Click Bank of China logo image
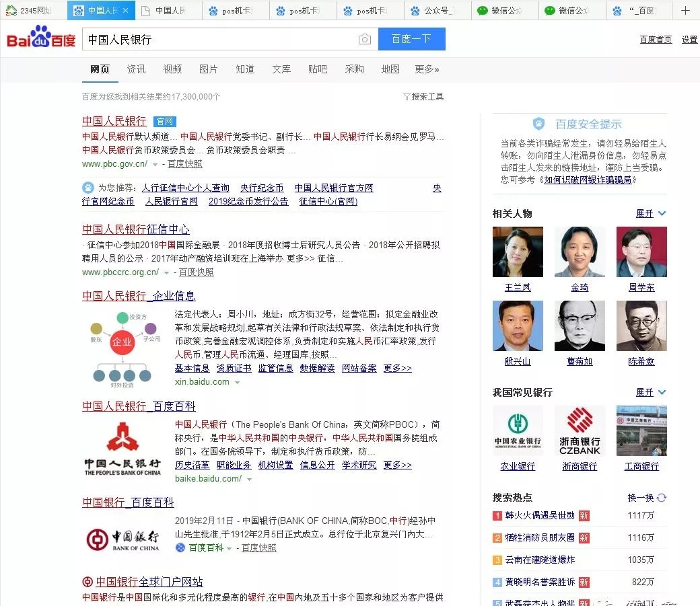700x606 pixels. pyautogui.click(x=123, y=539)
